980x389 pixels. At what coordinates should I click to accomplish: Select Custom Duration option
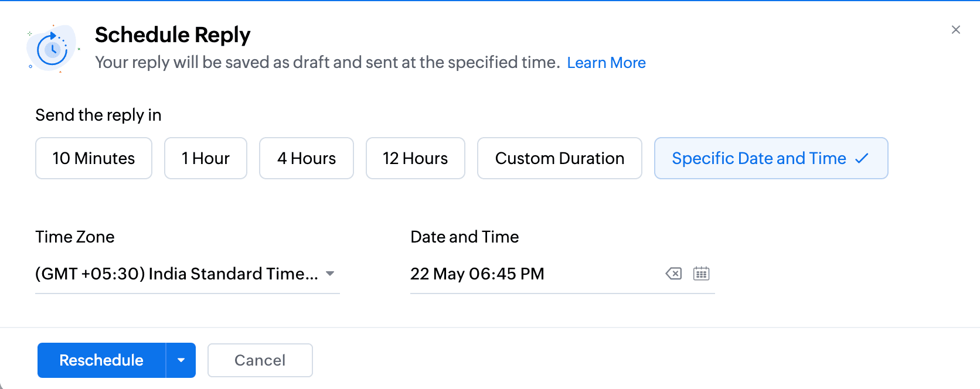(560, 158)
